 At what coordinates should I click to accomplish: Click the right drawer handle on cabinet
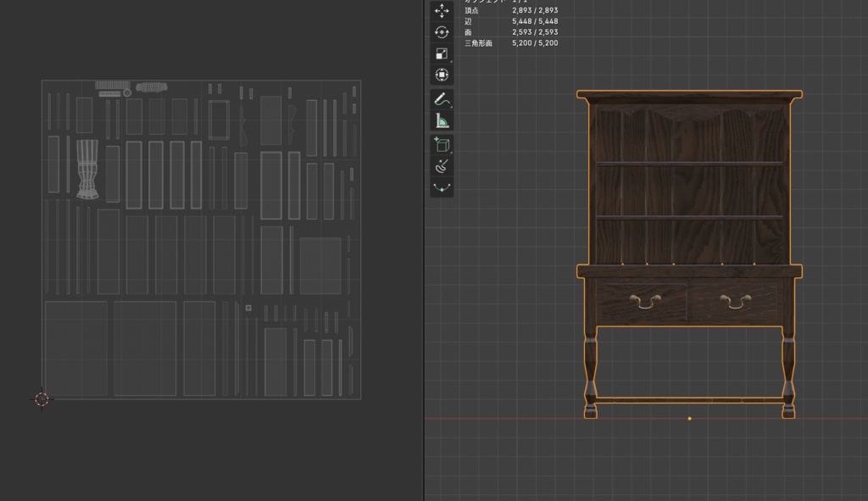pos(735,302)
